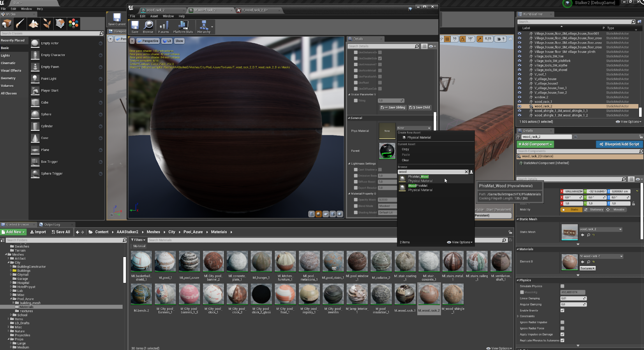Open Window menu in material editor

point(168,16)
